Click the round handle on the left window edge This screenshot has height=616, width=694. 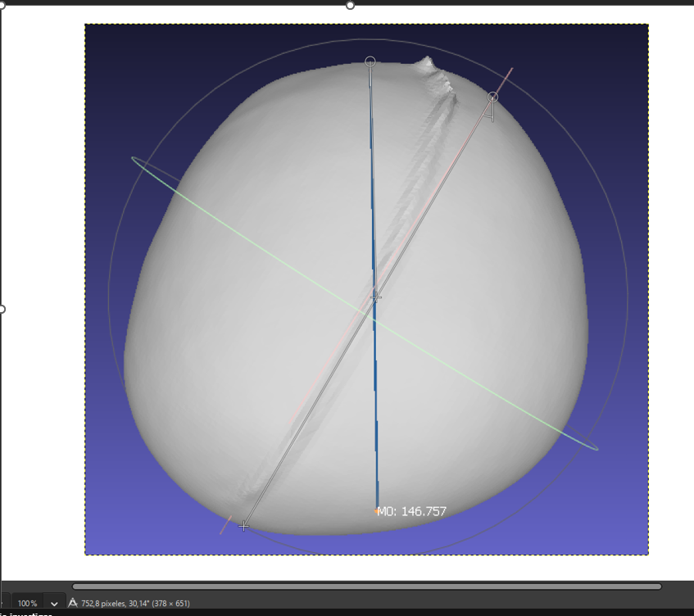point(2,309)
